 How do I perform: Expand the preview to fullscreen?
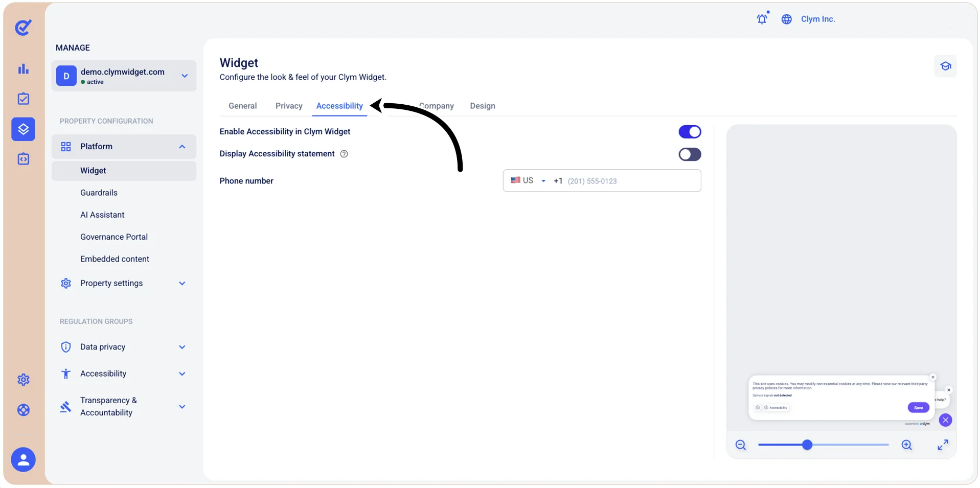click(943, 445)
